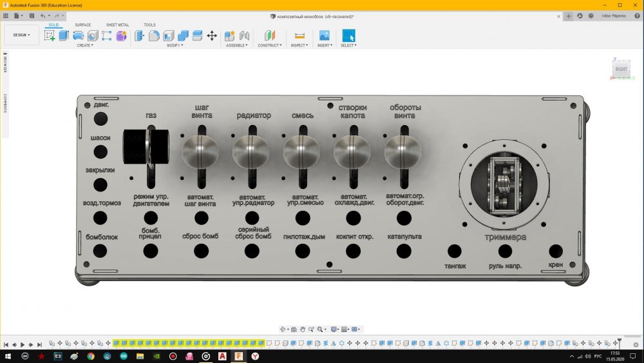Close the document tab

point(558,17)
